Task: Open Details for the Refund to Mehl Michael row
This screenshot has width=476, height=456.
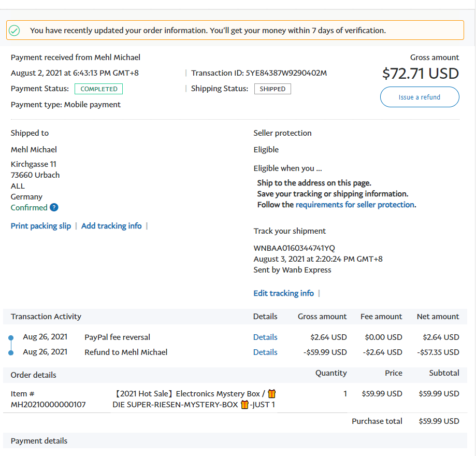Action: 265,352
